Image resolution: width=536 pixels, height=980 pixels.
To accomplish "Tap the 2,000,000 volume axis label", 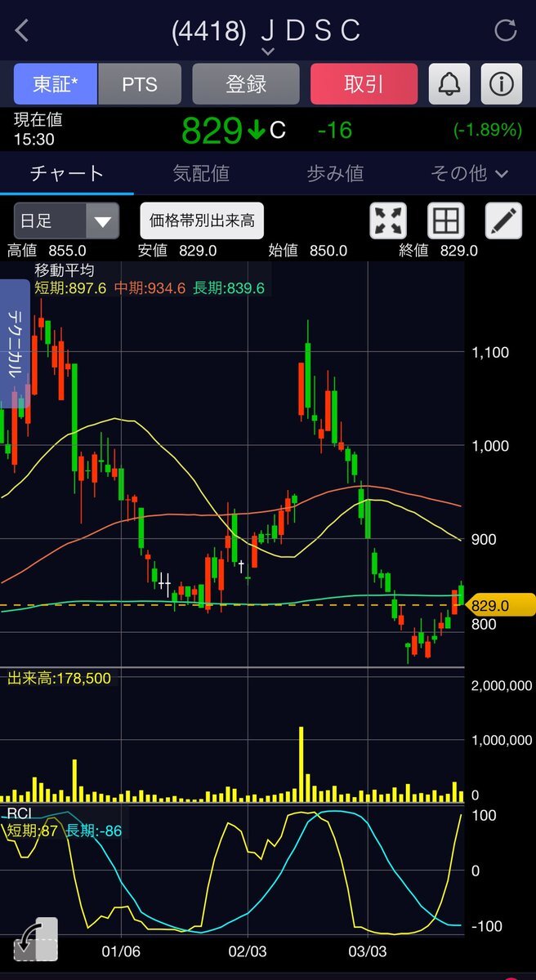I will pyautogui.click(x=502, y=685).
